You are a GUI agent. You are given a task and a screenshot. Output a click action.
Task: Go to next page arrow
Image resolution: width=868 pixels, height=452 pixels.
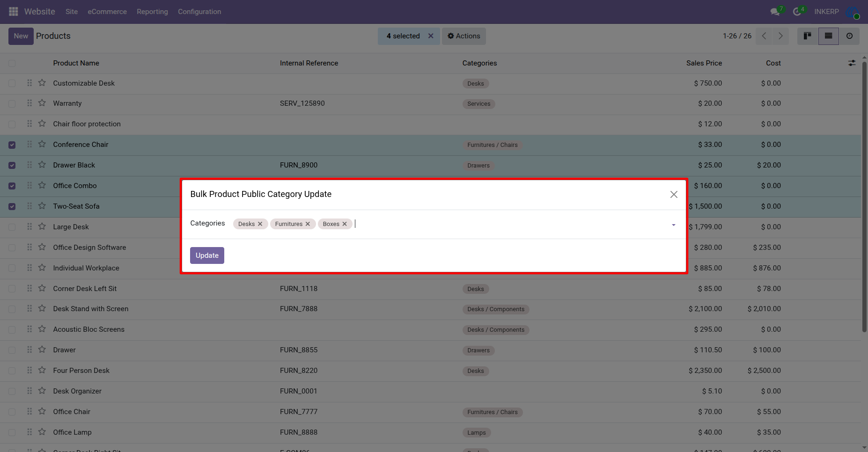click(x=780, y=36)
